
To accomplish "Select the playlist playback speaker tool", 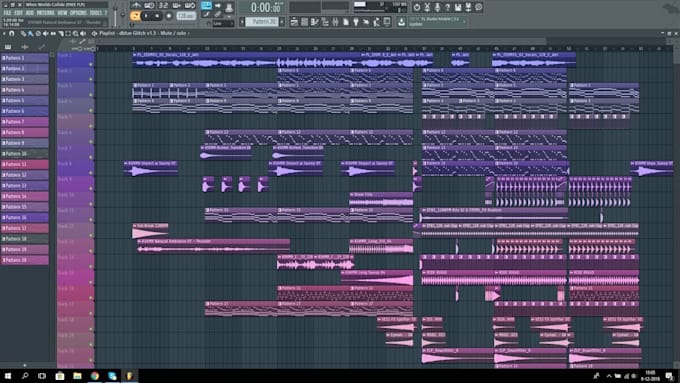I will pyautogui.click(x=83, y=33).
